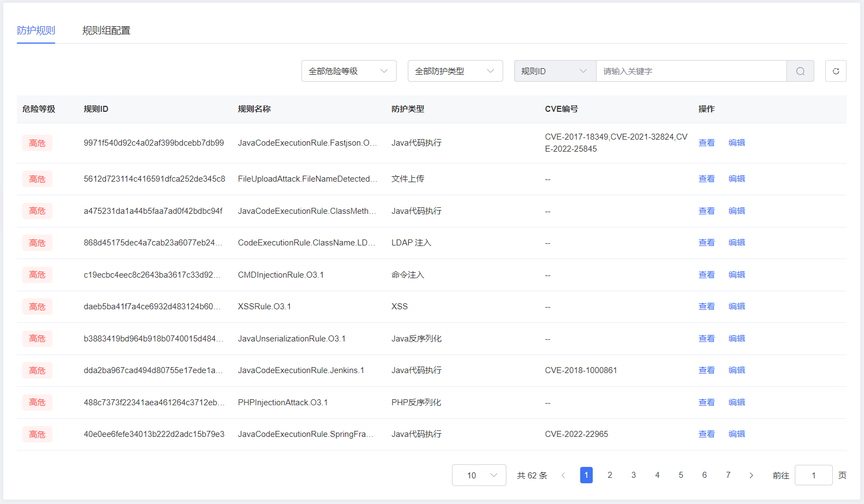The width and height of the screenshot is (864, 504).
Task: Click 命令注入 protection type cell
Action: coord(408,275)
